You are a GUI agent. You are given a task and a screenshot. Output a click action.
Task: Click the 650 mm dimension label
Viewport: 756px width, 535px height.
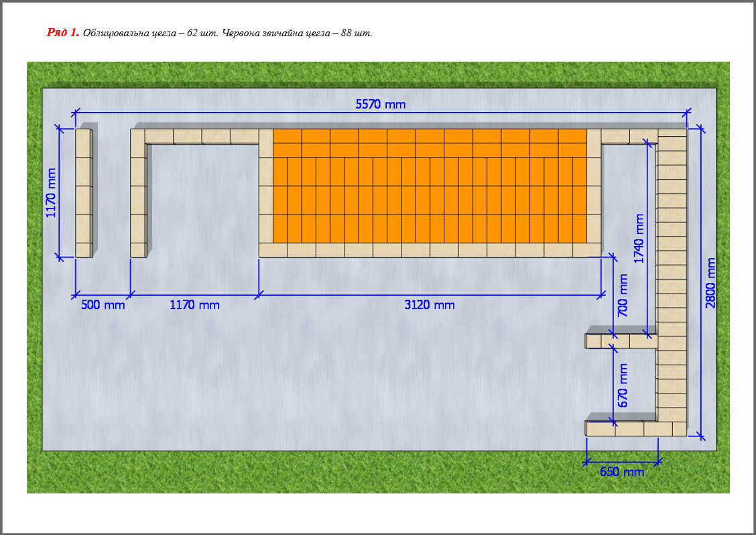click(x=621, y=472)
